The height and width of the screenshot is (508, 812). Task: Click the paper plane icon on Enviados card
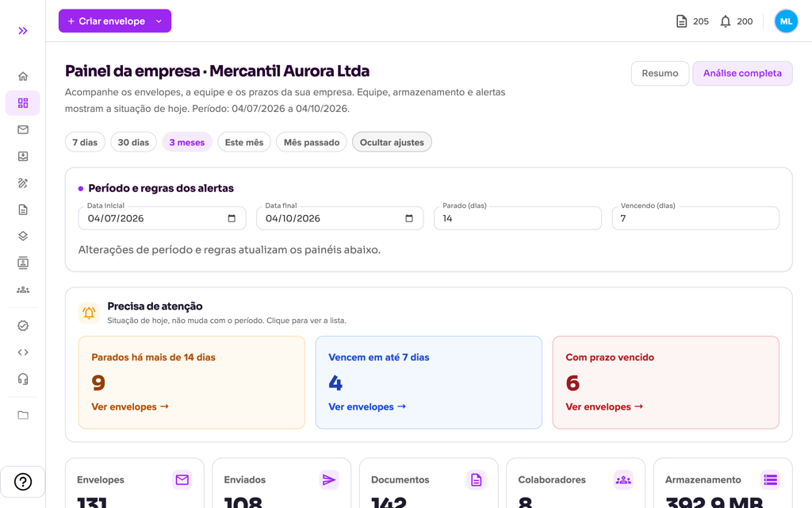(329, 479)
